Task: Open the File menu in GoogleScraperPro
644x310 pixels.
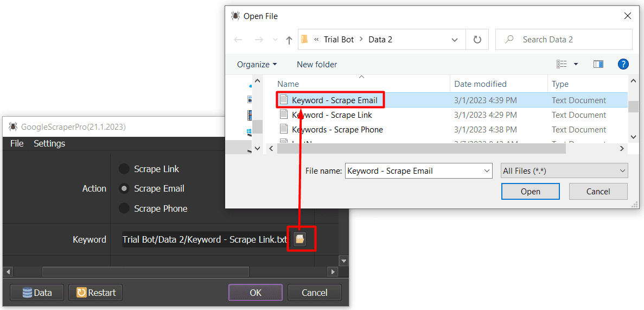Action: [x=17, y=143]
